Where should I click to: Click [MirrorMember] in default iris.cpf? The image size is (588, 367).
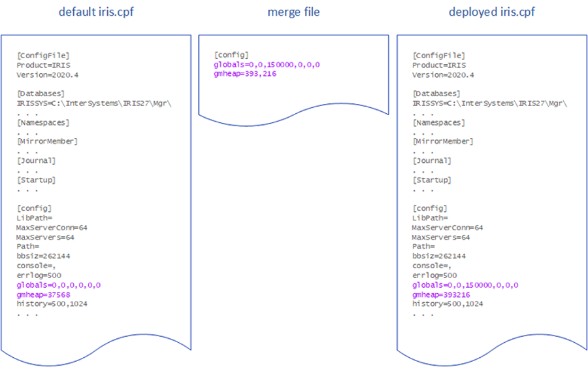pos(47,141)
